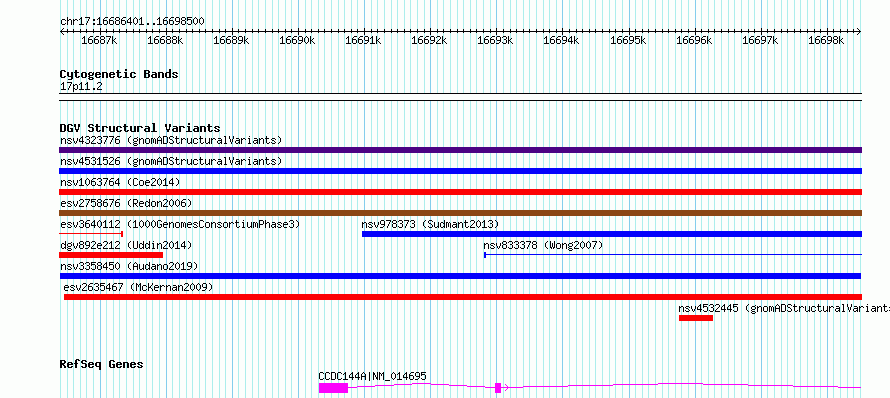Viewport: 890px width, 398px height.
Task: Click the 16695k ruler position
Action: coord(628,40)
